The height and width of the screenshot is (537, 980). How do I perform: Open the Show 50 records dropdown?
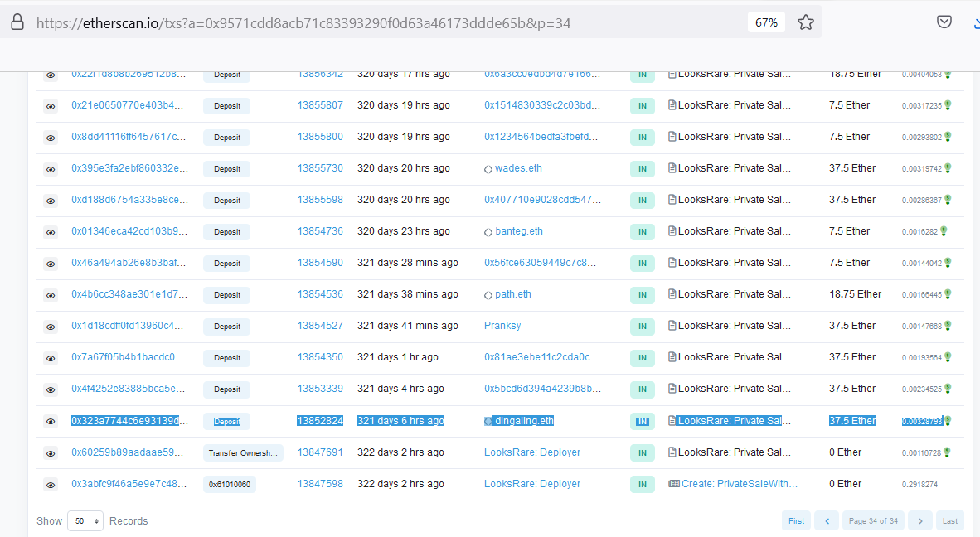point(85,520)
